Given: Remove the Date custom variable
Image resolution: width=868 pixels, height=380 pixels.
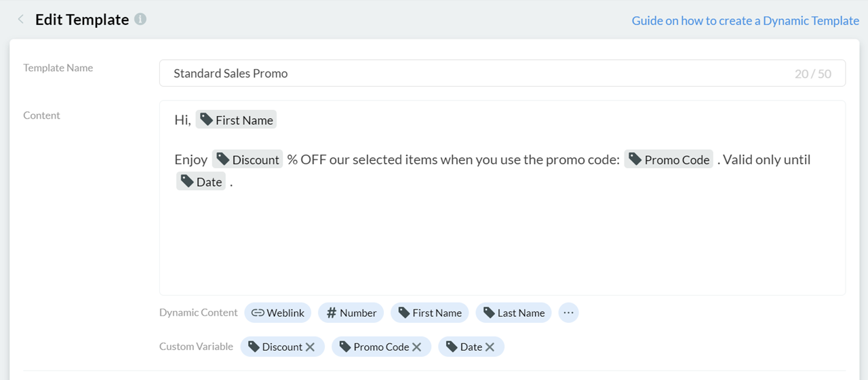Looking at the screenshot, I should tap(490, 347).
